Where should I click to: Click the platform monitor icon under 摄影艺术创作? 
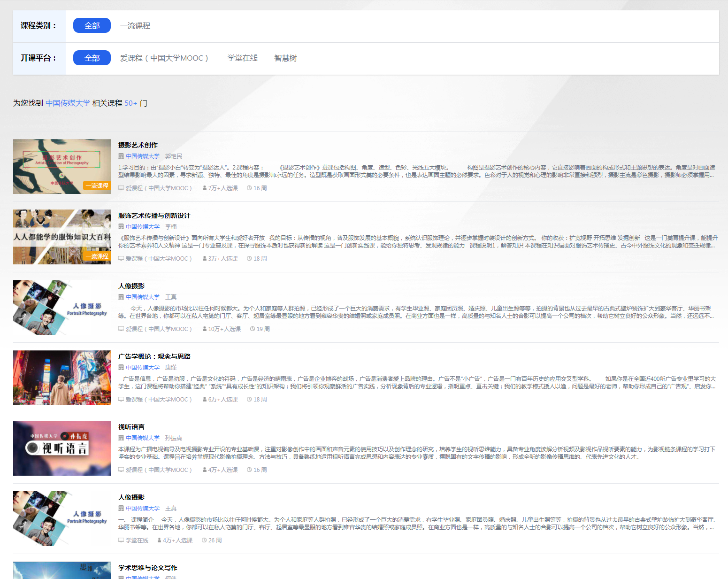[121, 188]
